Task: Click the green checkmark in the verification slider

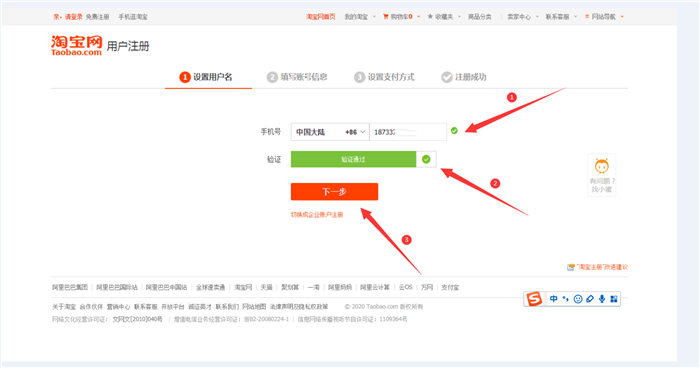Action: point(426,159)
